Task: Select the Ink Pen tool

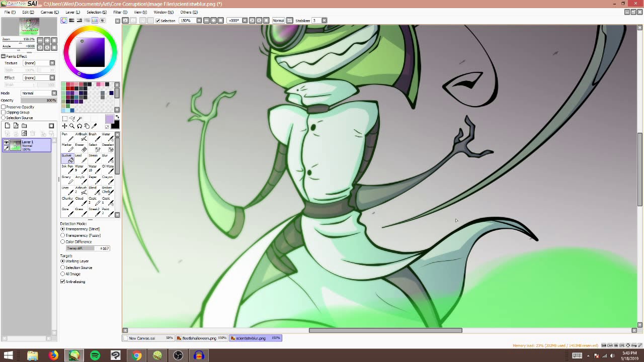Action: point(67,169)
